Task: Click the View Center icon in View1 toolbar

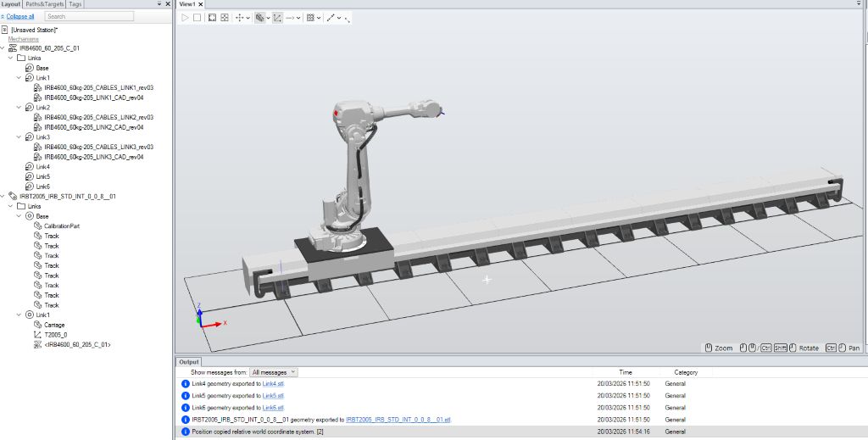Action: [224, 18]
